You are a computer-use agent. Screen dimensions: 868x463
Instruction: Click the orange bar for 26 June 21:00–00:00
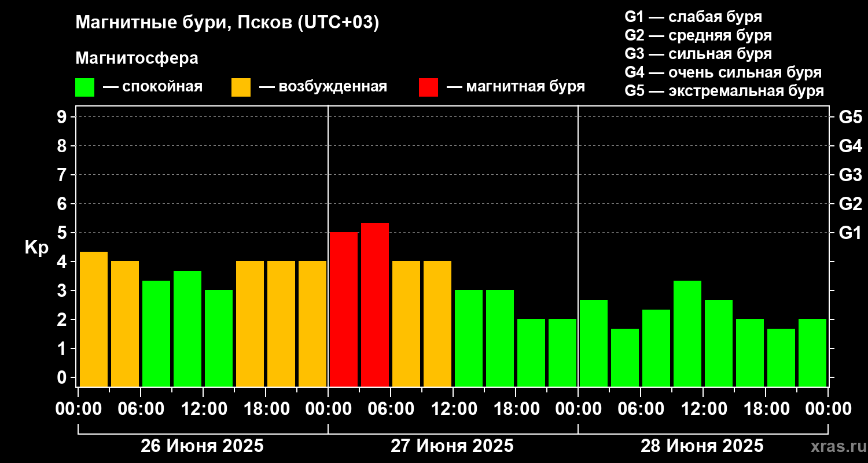pos(312,324)
